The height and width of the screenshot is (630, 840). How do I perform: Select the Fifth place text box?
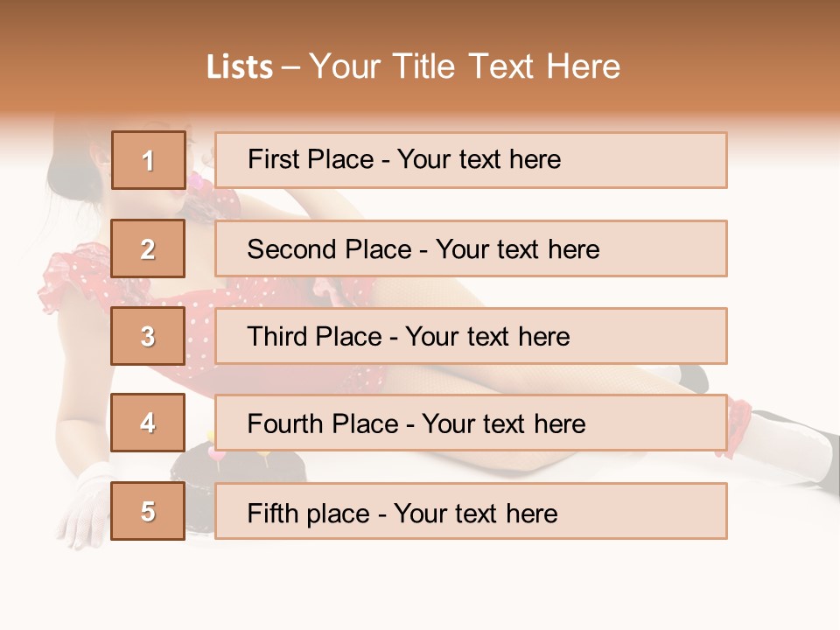471,512
